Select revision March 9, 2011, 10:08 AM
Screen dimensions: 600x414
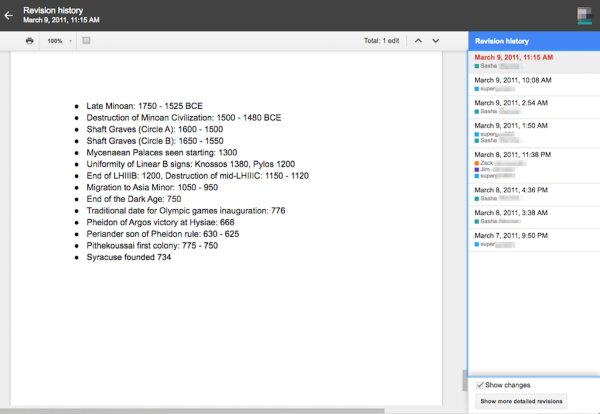click(534, 85)
